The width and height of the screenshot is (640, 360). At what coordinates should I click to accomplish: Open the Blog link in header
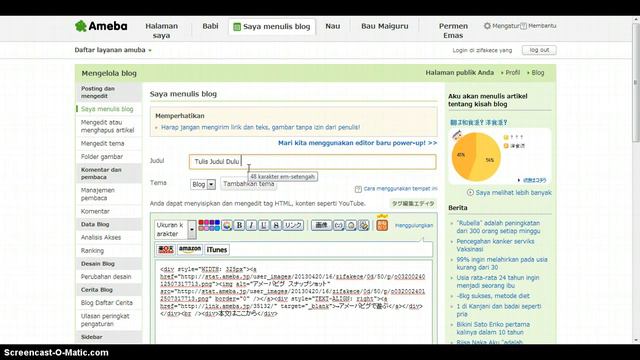[538, 73]
